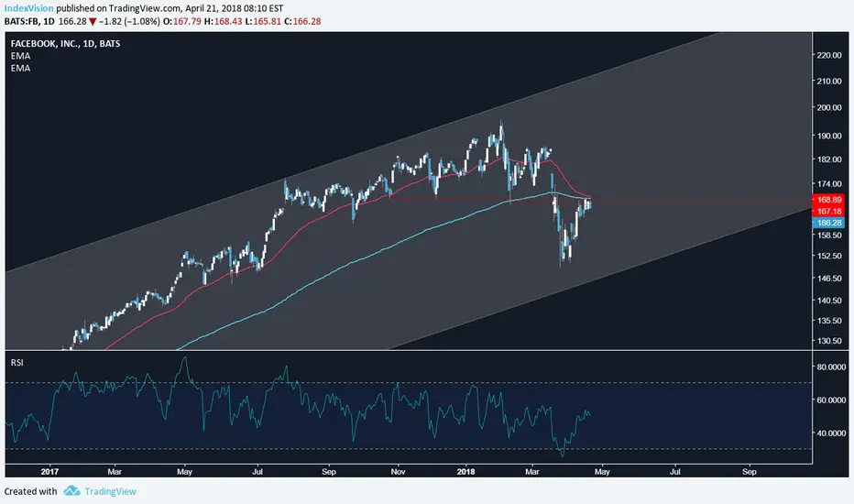The width and height of the screenshot is (854, 504).
Task: Click the 2018 label on the time axis
Action: point(466,472)
